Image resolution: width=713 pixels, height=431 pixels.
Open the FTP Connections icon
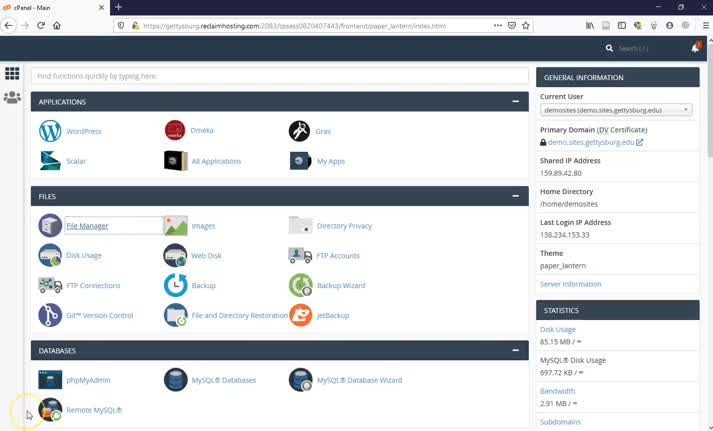(x=50, y=286)
